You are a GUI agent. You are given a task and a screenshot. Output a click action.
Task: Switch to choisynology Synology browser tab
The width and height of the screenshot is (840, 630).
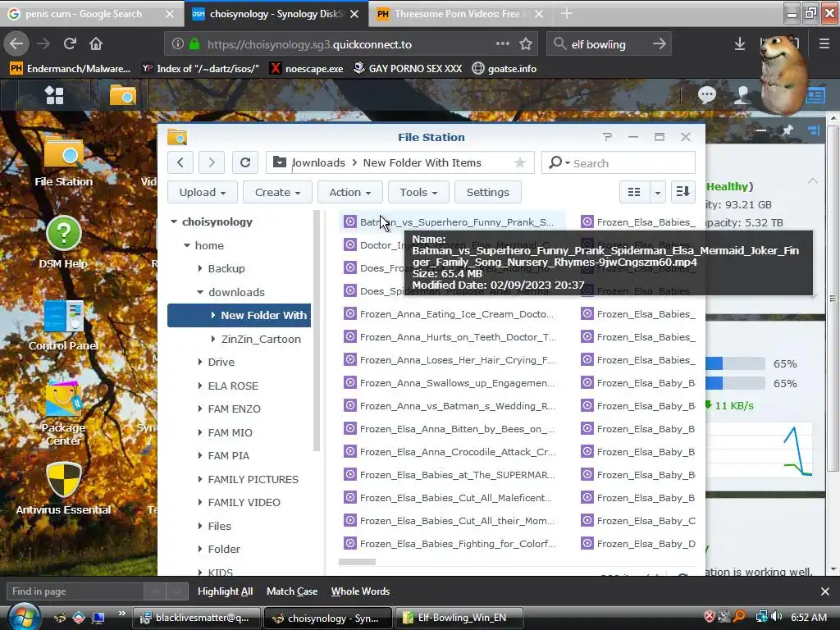pos(276,14)
